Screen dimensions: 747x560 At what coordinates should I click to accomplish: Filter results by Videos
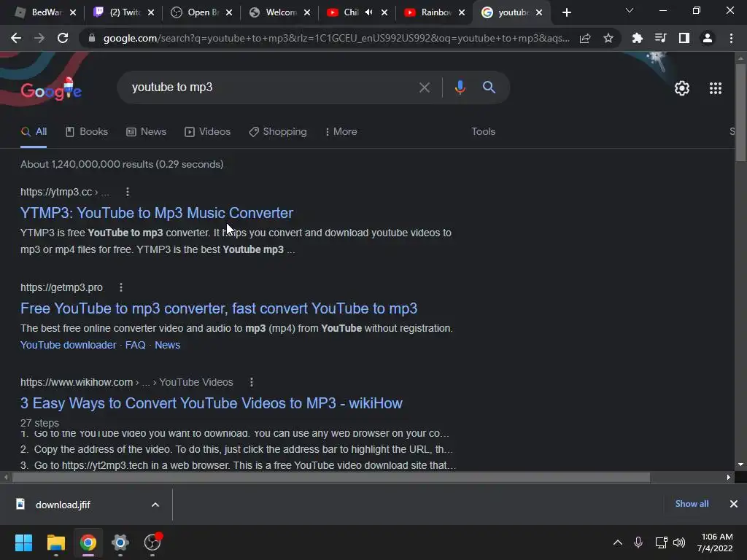click(208, 132)
